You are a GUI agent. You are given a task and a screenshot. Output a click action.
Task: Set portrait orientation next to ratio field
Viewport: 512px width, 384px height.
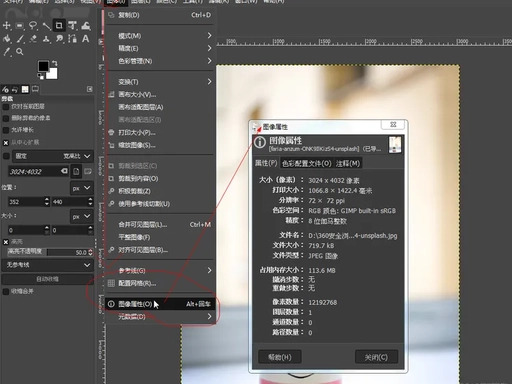point(76,171)
